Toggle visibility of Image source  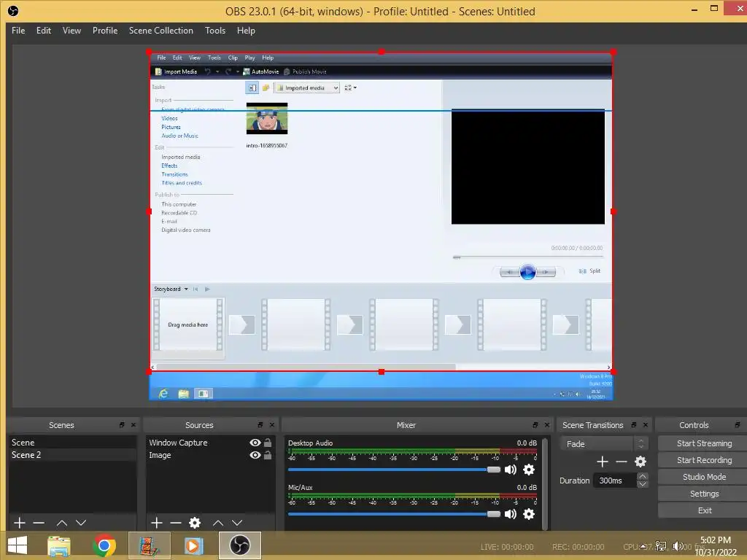[255, 455]
